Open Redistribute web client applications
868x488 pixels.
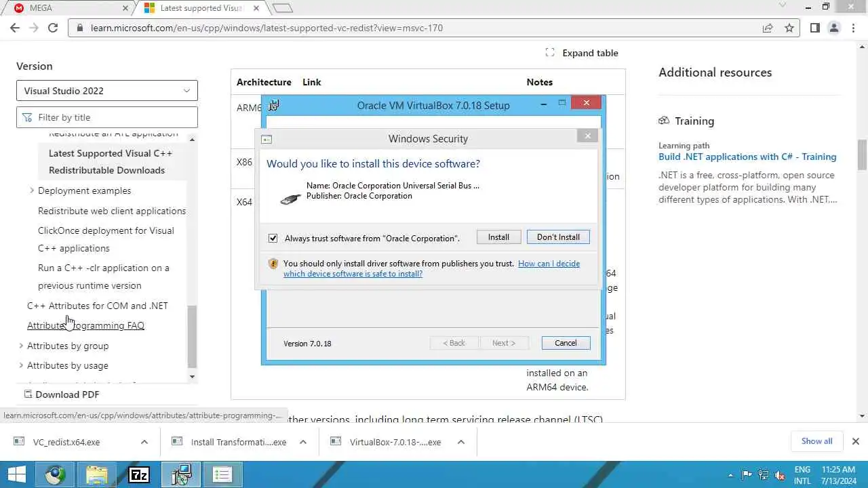(x=112, y=211)
